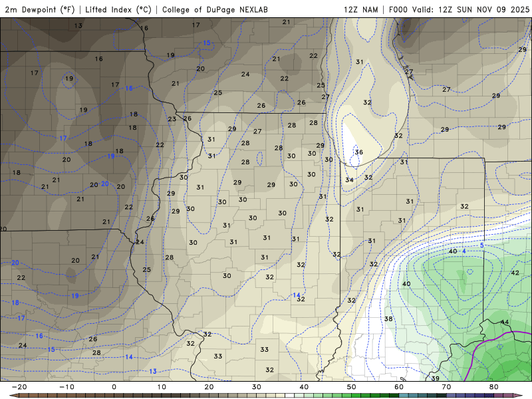Click the blue "18" lifted index contour label
Screen dimensions: 532x399
coord(15,303)
